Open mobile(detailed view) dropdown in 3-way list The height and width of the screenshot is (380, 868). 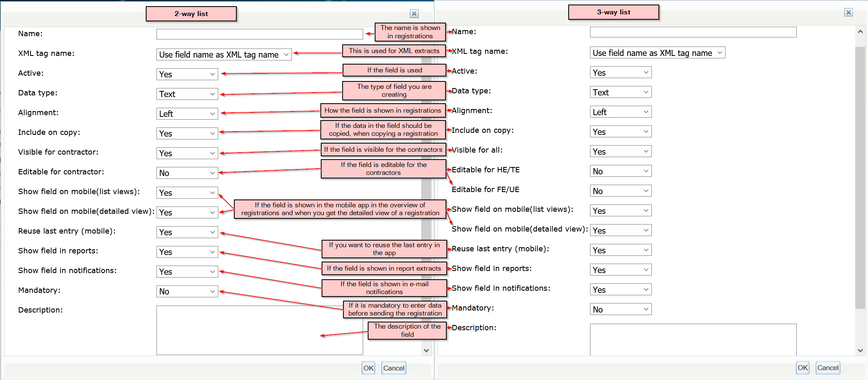coord(621,230)
